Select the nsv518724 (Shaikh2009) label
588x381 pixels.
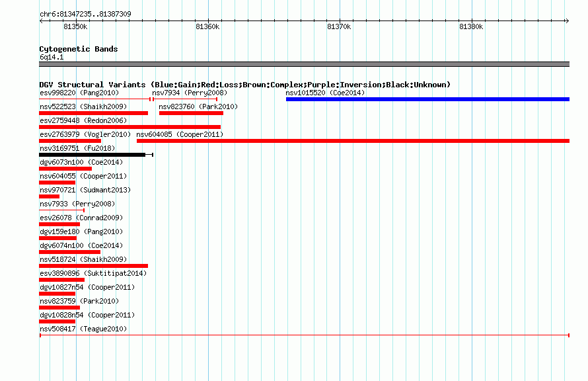click(83, 259)
